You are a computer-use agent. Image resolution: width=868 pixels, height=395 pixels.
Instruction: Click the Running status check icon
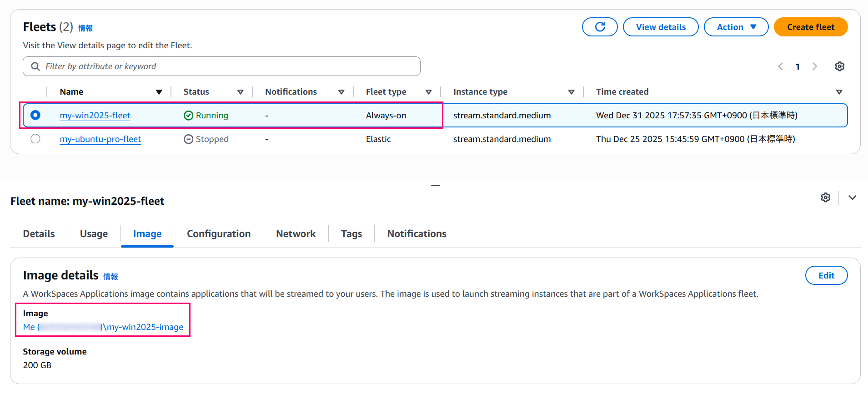point(189,116)
